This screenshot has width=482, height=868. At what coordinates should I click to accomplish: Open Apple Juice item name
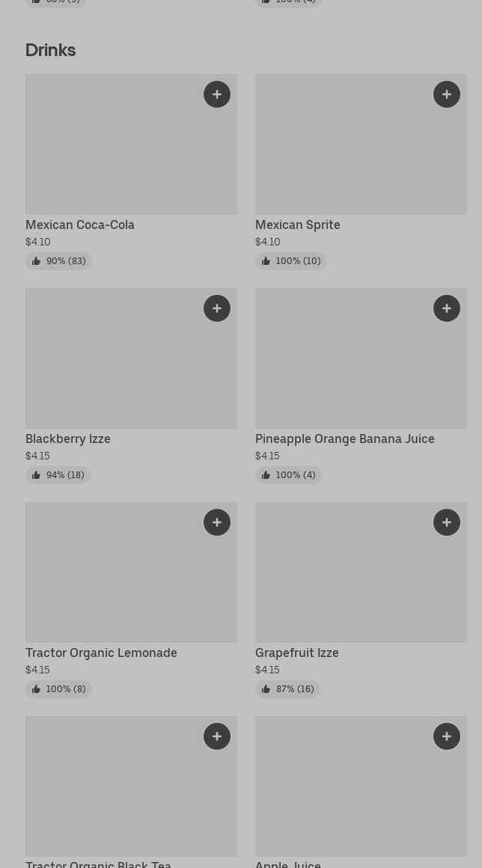tap(288, 864)
